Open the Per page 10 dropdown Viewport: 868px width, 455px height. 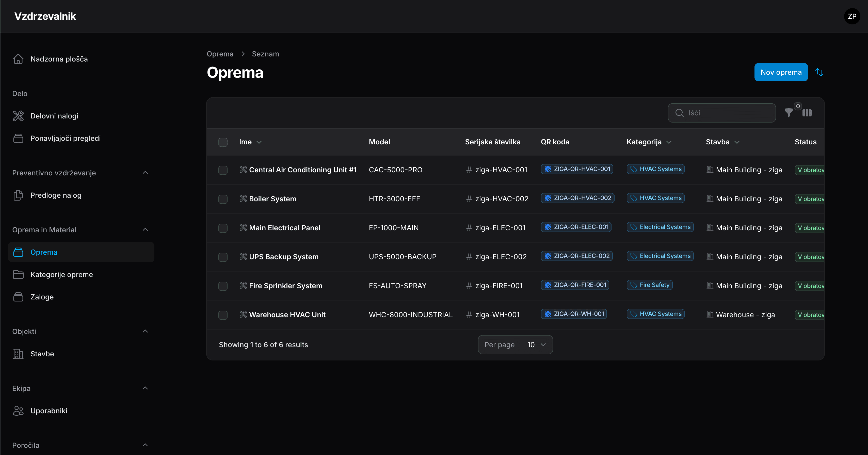(536, 344)
